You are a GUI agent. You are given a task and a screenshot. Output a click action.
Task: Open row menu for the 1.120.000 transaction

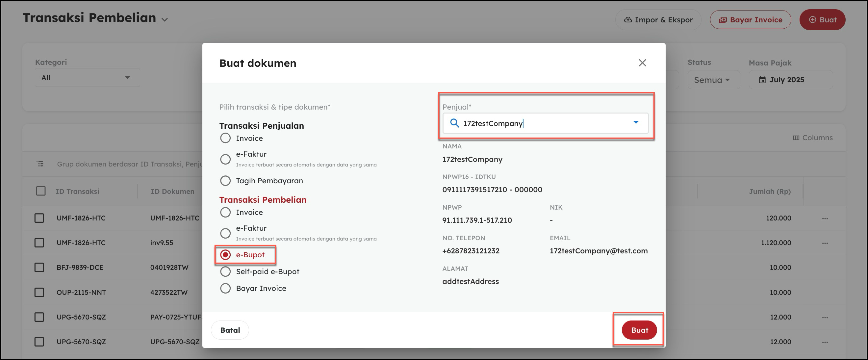[825, 243]
